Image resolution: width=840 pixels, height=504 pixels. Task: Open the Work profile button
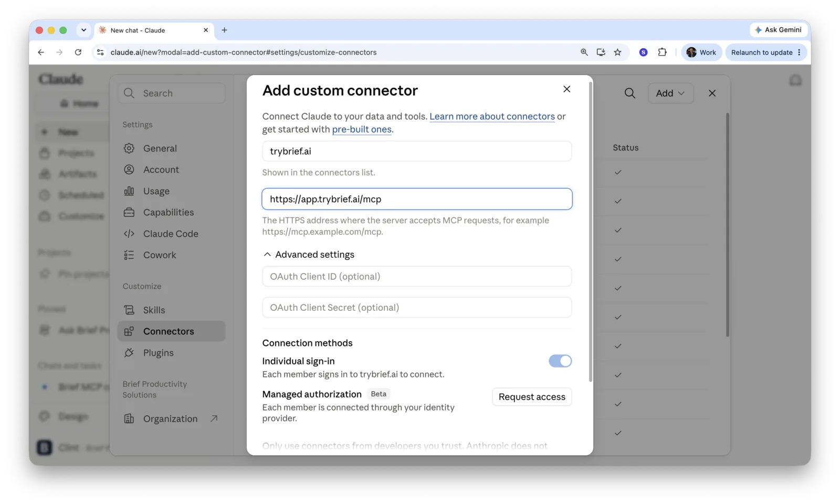click(x=701, y=52)
